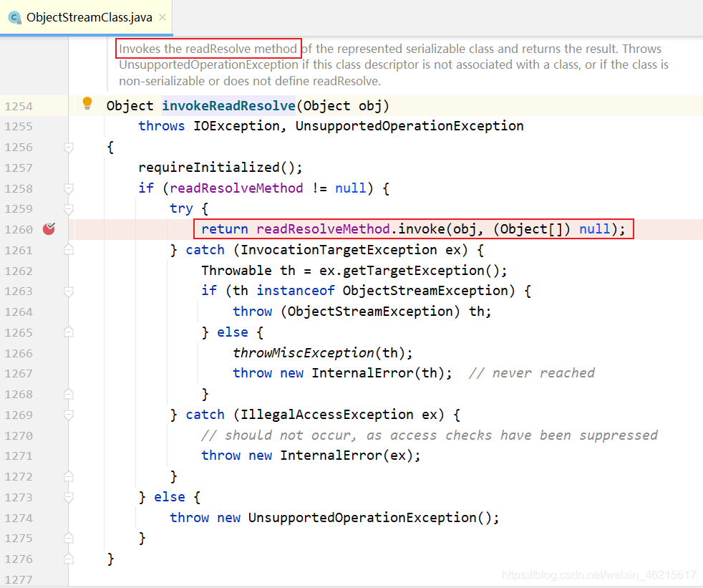
Task: Click readResolveMethod in the if condition
Action: pos(236,188)
